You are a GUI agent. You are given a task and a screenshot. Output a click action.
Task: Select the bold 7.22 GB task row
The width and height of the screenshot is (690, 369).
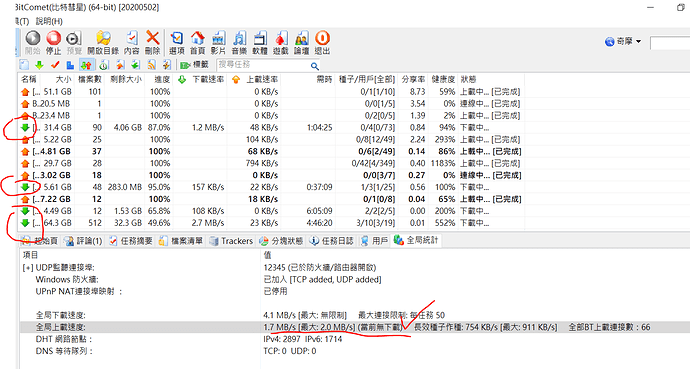tap(271, 199)
